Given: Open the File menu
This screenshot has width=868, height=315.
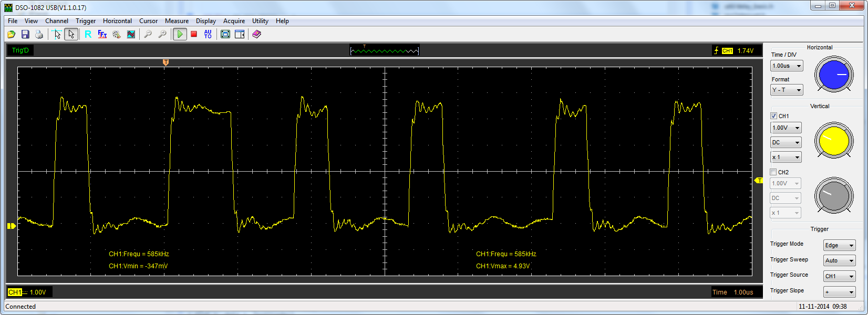Looking at the screenshot, I should point(13,21).
